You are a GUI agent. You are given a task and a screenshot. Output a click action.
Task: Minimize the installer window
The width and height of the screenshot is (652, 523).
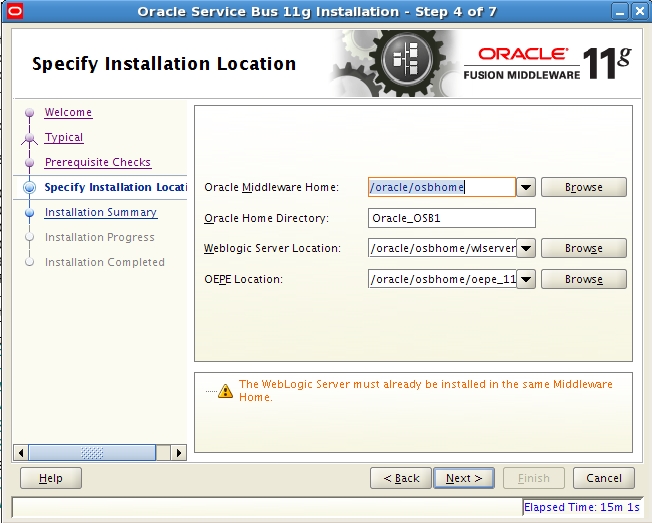coord(620,11)
